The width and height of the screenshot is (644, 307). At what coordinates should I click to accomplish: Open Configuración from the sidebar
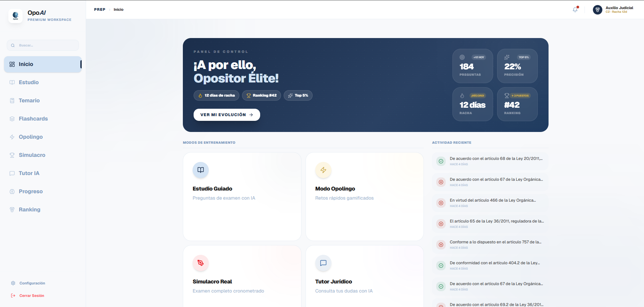32,283
